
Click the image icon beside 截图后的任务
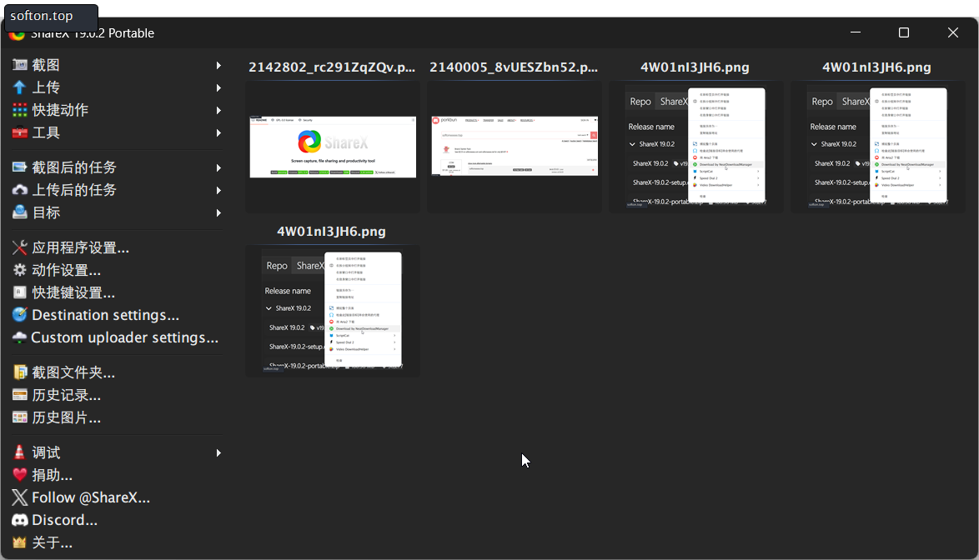pyautogui.click(x=20, y=167)
